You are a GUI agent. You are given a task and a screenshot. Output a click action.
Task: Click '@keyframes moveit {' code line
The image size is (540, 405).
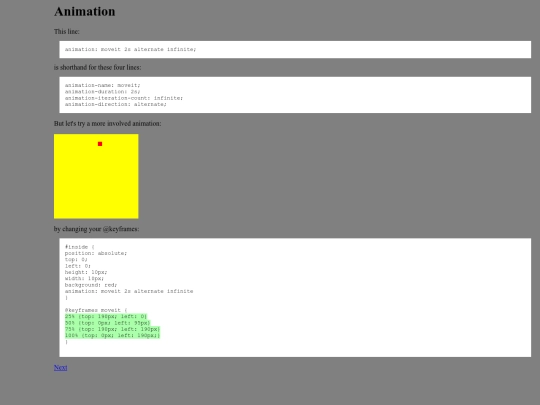[96, 310]
